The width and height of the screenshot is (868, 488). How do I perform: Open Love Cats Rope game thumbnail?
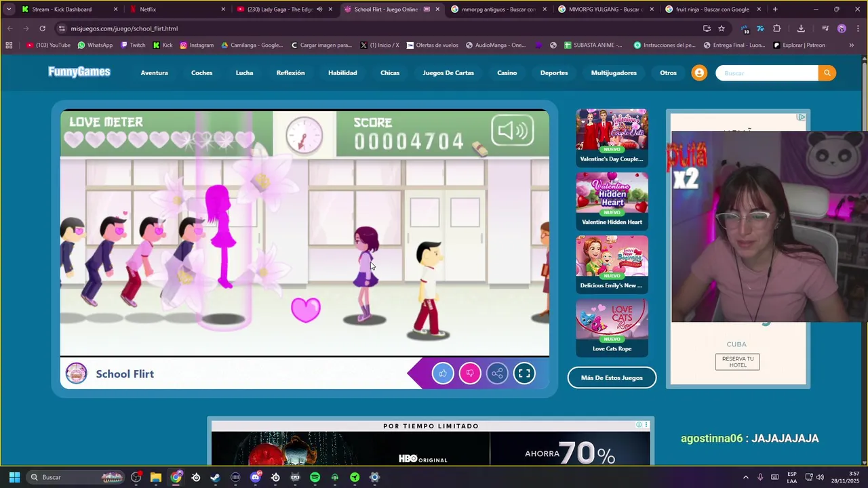click(612, 327)
